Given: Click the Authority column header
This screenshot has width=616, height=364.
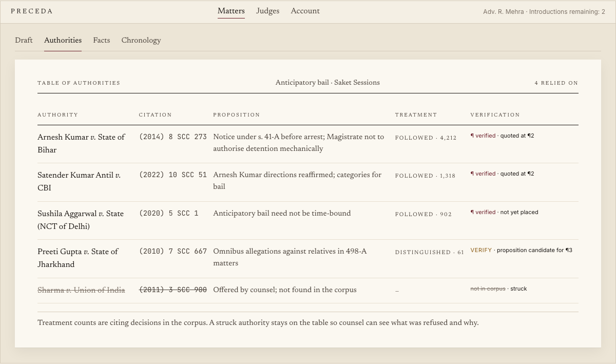Looking at the screenshot, I should [58, 115].
